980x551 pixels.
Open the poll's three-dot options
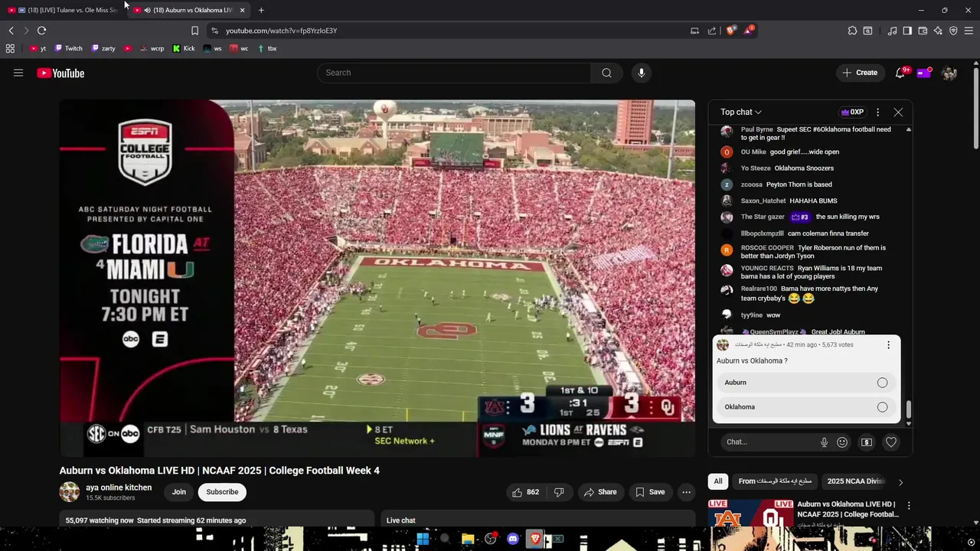point(888,345)
